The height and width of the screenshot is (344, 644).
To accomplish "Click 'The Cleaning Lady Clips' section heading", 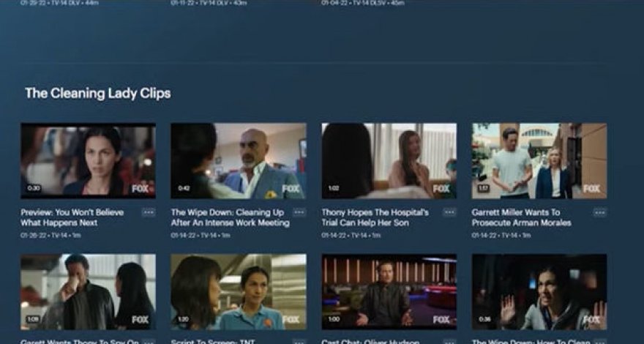I will [97, 93].
